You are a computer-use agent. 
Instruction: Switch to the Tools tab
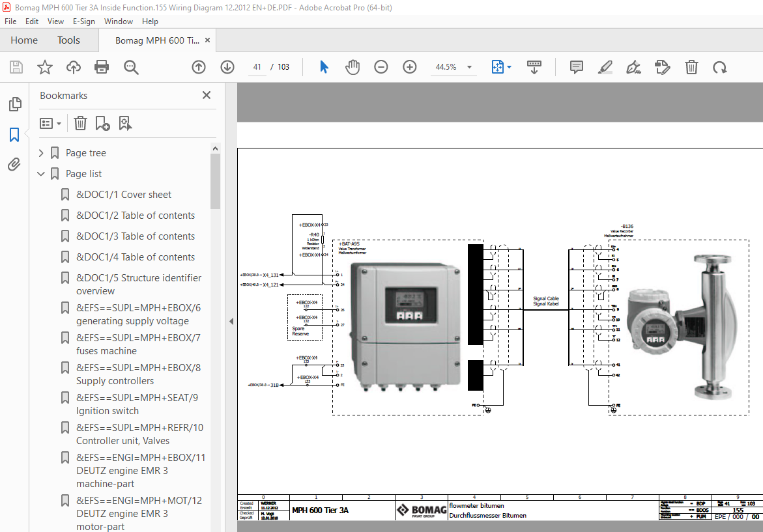[68, 40]
